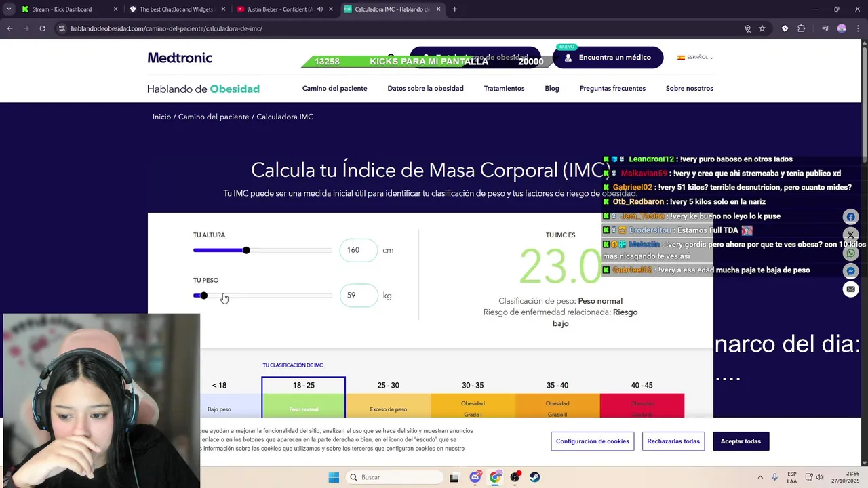Mute the Justin Bieber tab audio

coord(320,9)
